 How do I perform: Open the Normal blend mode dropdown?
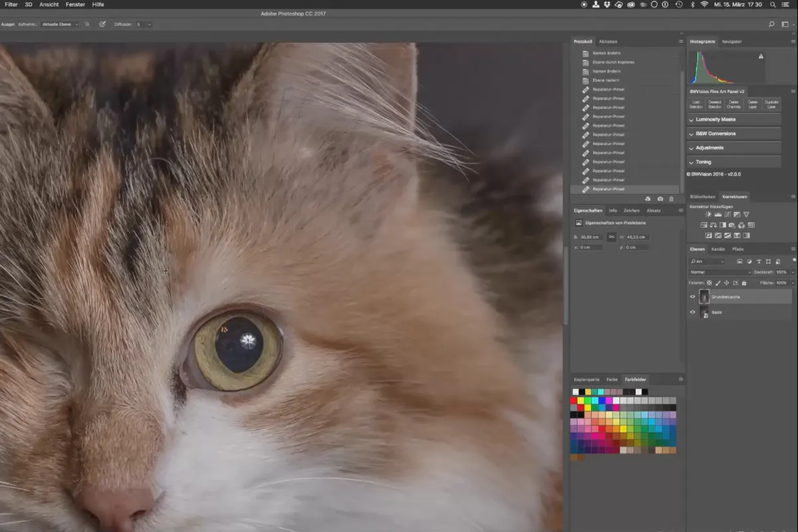click(720, 272)
